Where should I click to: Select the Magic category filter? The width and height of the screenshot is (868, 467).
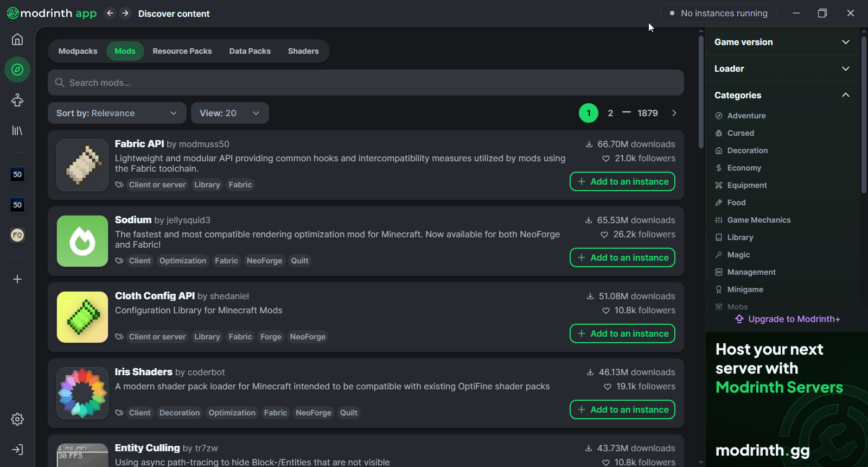tap(732, 255)
